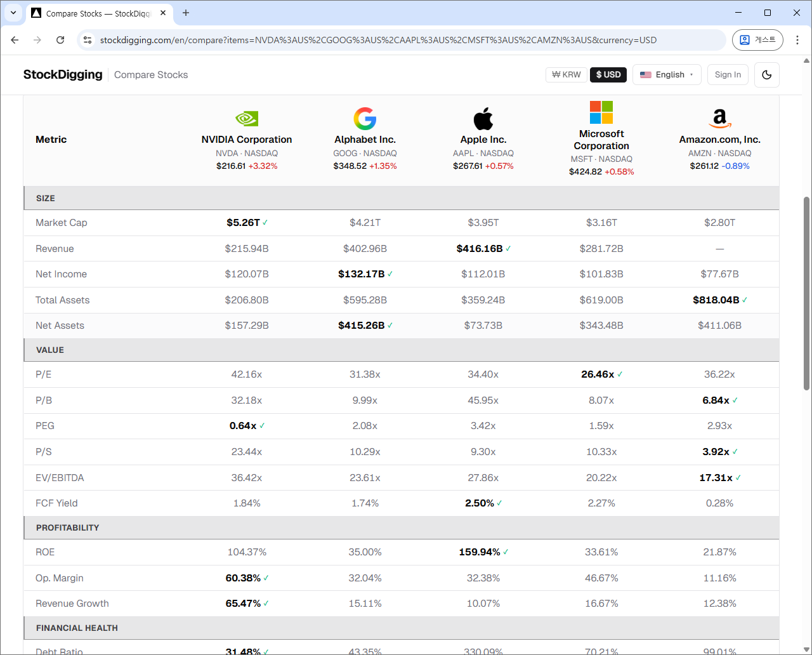The image size is (812, 655).
Task: Click the page vertical scrollbar
Action: [806, 292]
